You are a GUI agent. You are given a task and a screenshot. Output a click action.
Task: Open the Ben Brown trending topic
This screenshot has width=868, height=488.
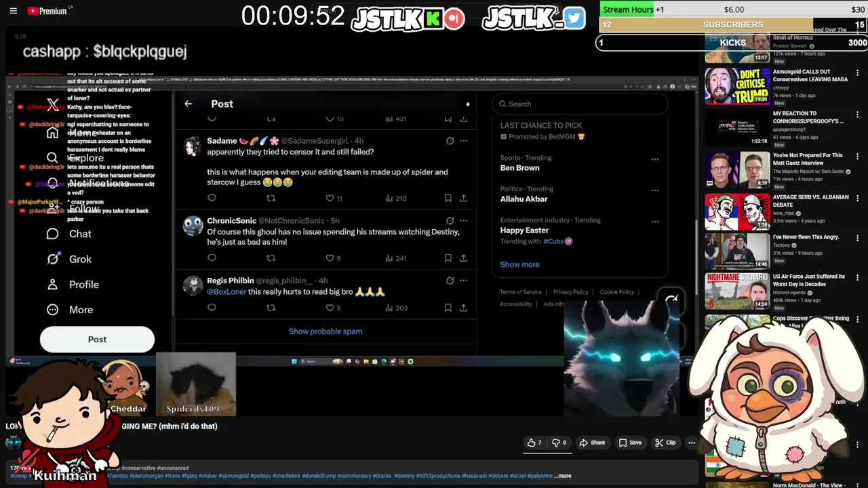[520, 167]
